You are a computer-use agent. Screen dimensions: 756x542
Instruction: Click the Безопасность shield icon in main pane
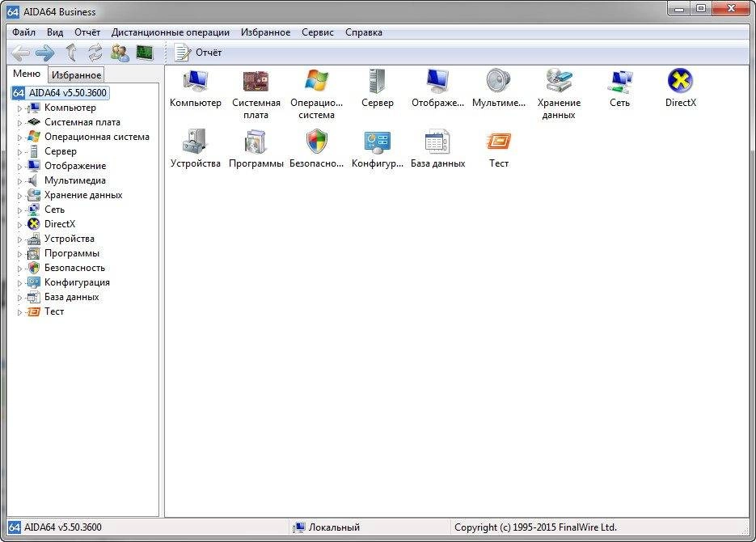[316, 142]
